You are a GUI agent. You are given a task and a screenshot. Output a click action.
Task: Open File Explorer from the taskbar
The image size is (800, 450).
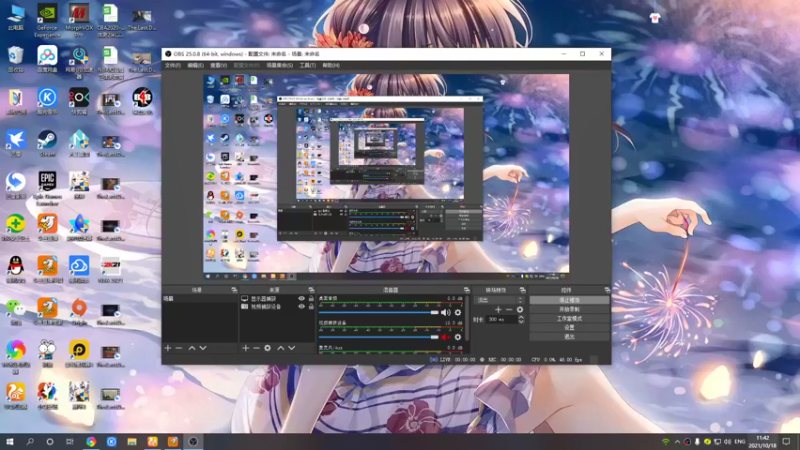point(132,442)
